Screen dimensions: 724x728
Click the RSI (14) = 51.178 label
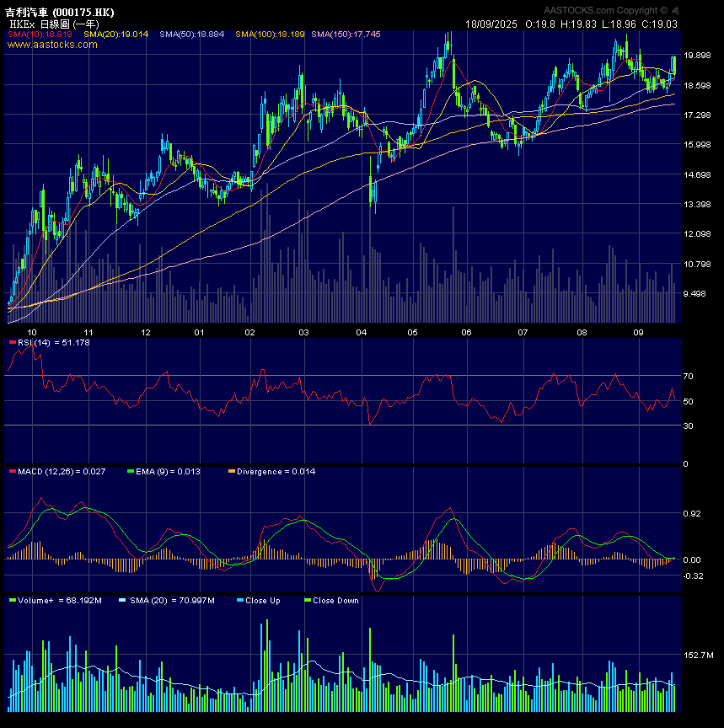(x=54, y=343)
